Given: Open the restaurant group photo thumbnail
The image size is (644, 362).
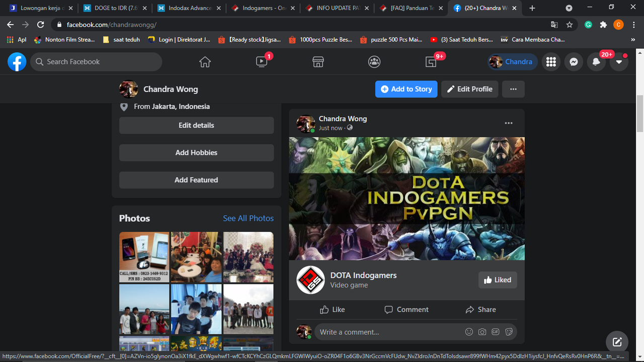Looking at the screenshot, I should pyautogui.click(x=196, y=257).
